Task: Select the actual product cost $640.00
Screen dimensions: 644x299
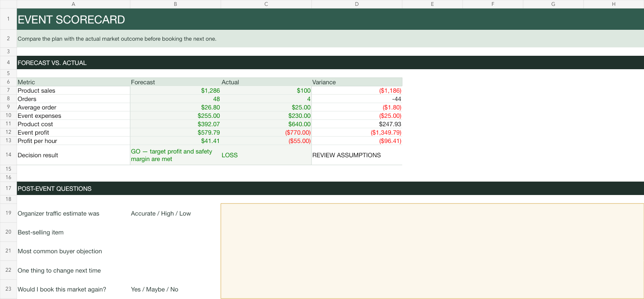Action: (x=266, y=124)
